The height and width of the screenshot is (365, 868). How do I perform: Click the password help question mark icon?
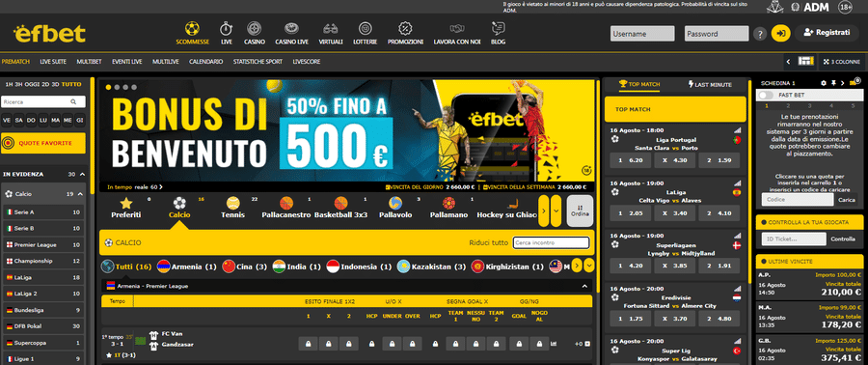pos(760,34)
